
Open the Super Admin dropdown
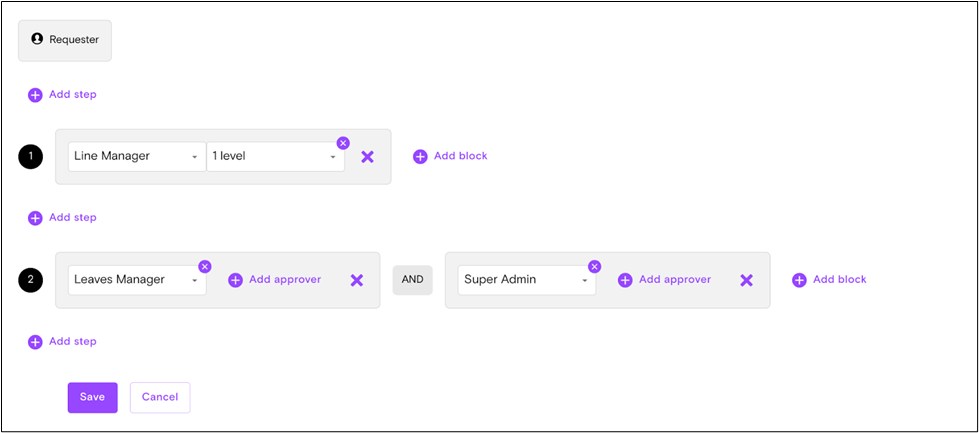[526, 280]
